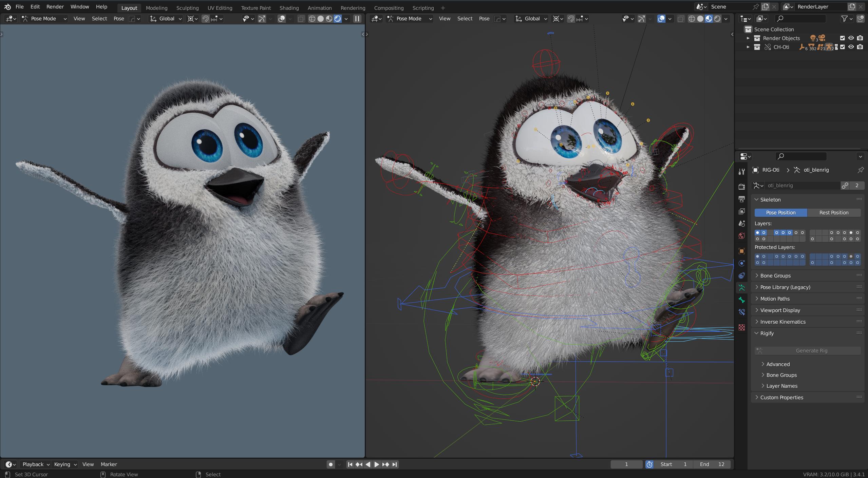Screen dimensions: 868x478
Task: Open the Render properties tab
Action: pos(742,187)
